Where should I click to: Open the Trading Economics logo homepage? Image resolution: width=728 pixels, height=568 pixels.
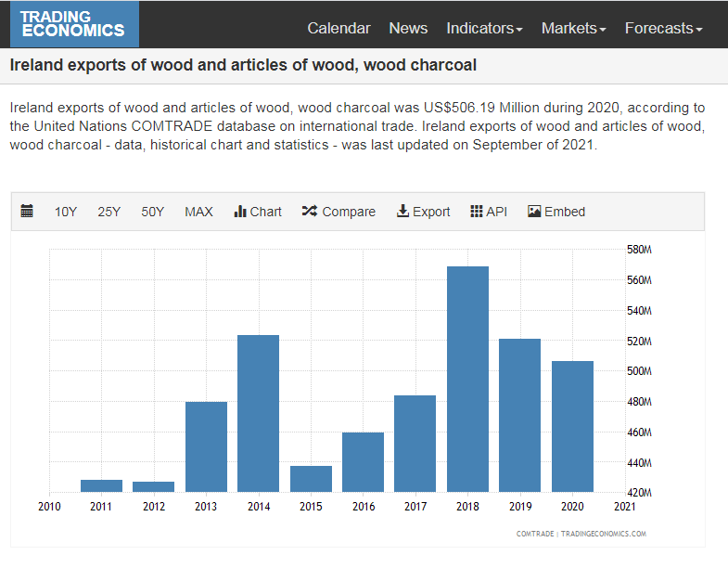pos(73,24)
